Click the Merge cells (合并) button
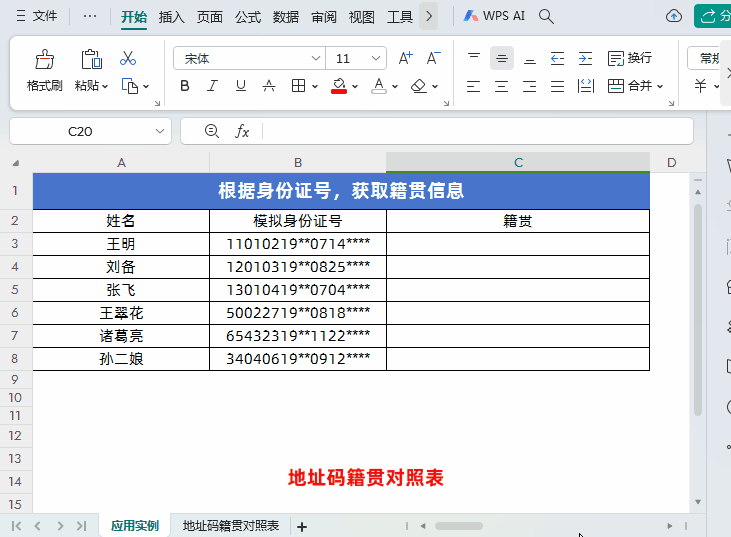Image resolution: width=731 pixels, height=537 pixels. click(629, 86)
